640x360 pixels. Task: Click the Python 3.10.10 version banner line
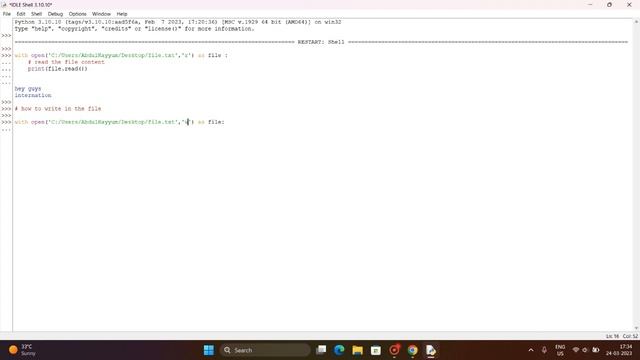coord(178,22)
